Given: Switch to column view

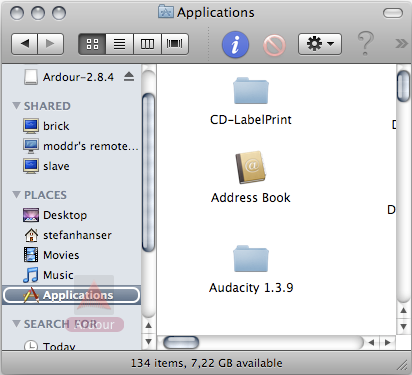Looking at the screenshot, I should point(147,44).
